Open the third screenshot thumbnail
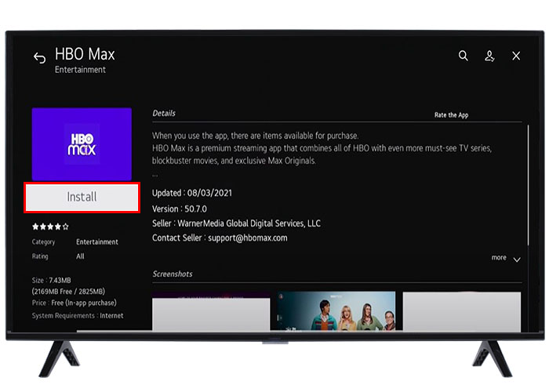The image size is (549, 392). pos(462,311)
